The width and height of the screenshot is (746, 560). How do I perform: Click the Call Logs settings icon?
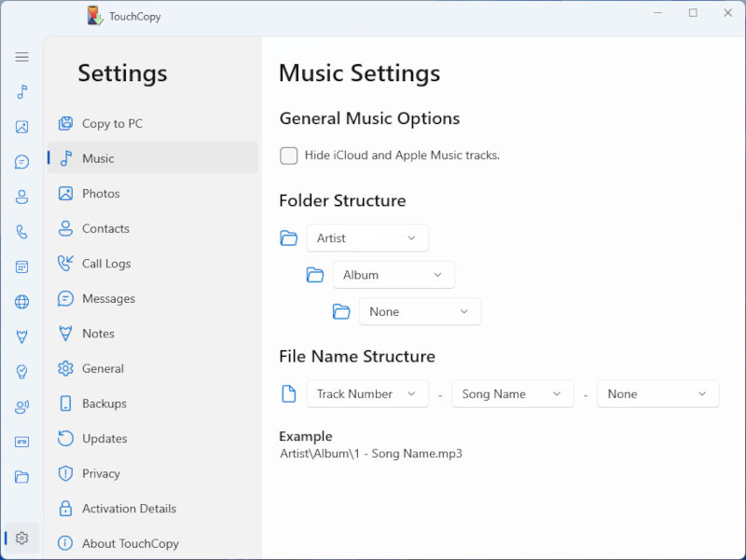click(x=65, y=264)
